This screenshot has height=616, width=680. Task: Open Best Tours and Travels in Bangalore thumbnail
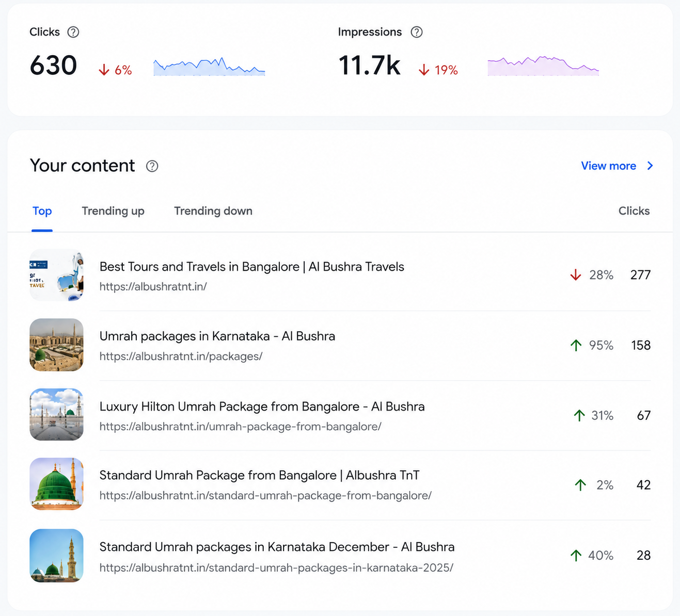[56, 275]
